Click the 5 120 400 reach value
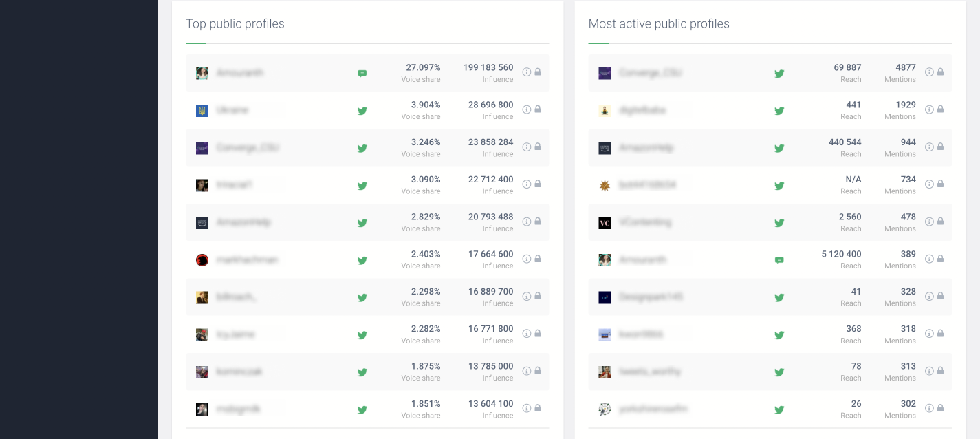Screen dimensions: 980x439 pyautogui.click(x=841, y=254)
